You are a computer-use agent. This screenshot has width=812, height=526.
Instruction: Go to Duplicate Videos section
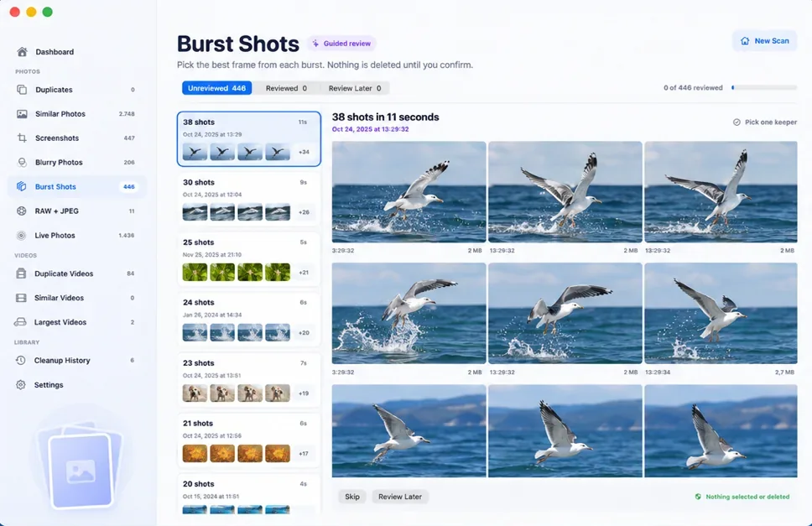point(76,273)
